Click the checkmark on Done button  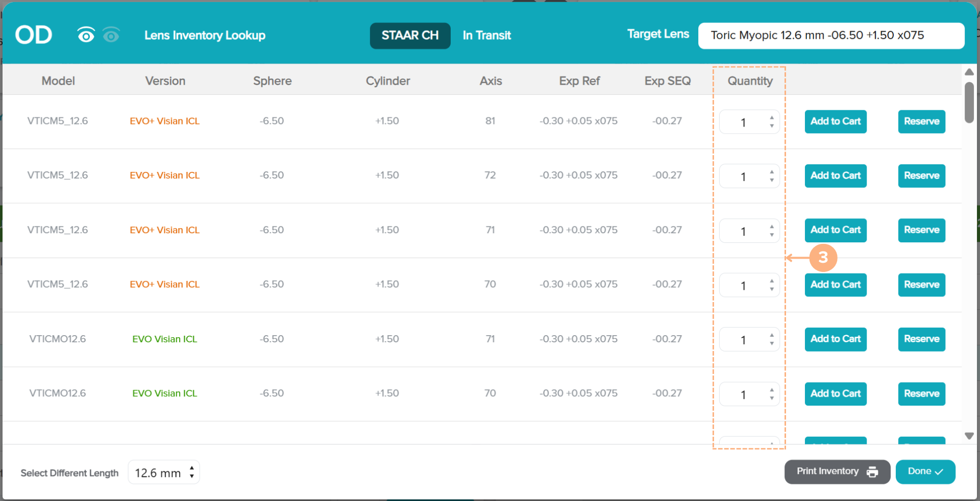coord(939,472)
